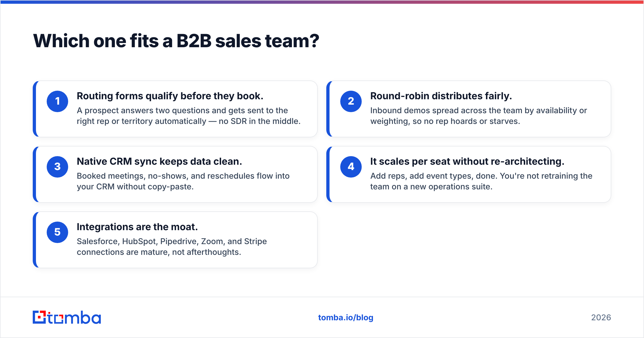The width and height of the screenshot is (644, 338).
Task: Click the "Salesforce, HubSpot, Pipedrive" description
Action: (x=172, y=247)
